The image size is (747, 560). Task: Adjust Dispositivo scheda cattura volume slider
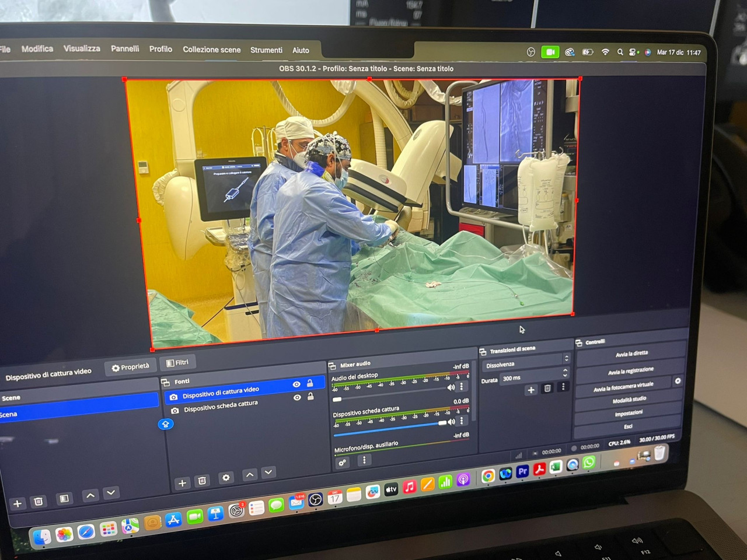[442, 423]
